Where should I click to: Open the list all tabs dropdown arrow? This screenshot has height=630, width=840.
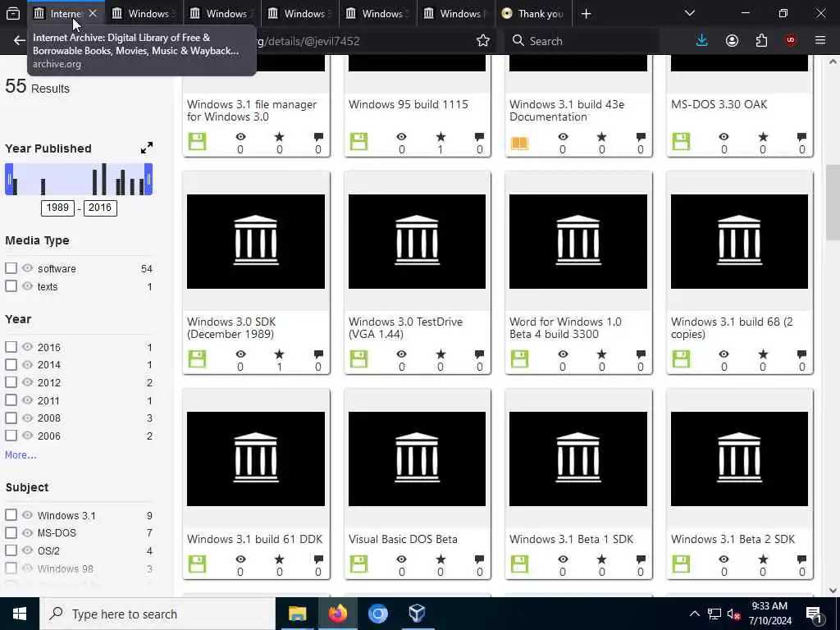[689, 13]
